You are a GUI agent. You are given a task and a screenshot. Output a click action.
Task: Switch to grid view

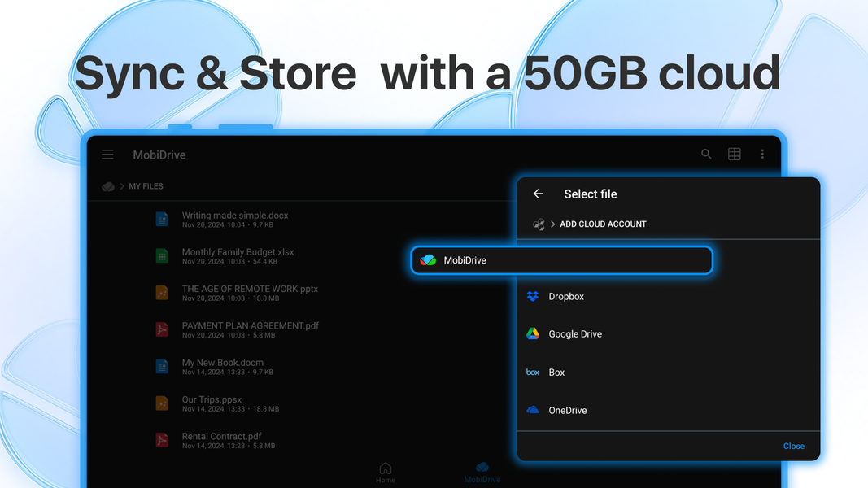click(x=734, y=154)
